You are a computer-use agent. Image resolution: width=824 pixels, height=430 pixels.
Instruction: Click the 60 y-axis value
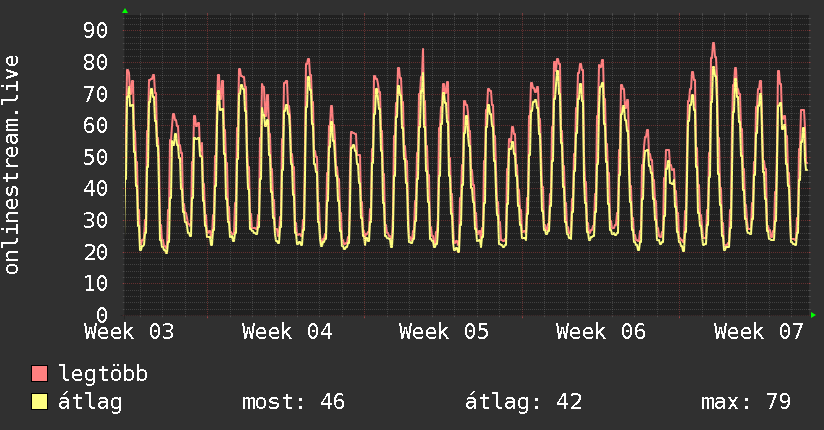pos(96,126)
